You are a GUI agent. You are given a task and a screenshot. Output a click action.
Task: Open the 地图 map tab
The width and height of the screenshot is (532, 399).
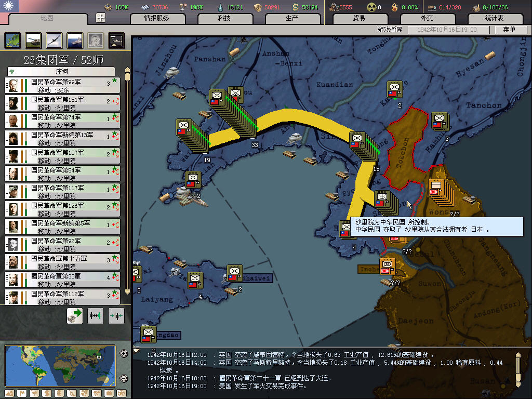click(x=47, y=18)
